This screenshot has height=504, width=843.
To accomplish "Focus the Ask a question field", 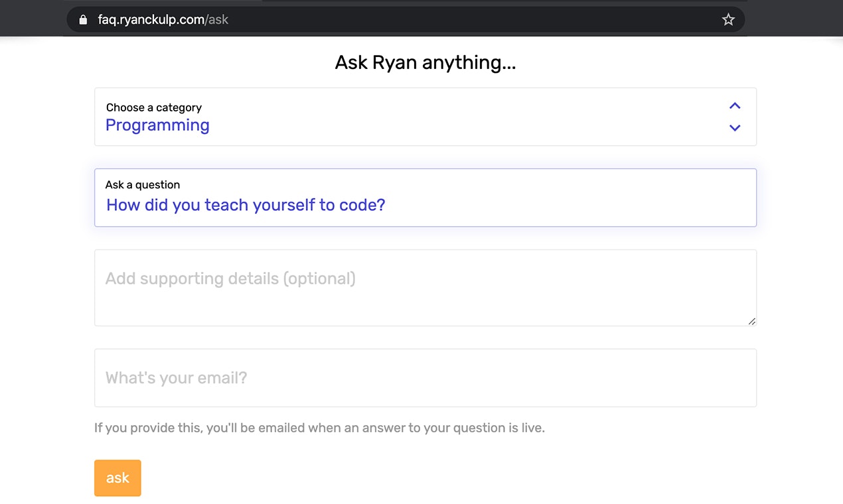I will coord(425,198).
